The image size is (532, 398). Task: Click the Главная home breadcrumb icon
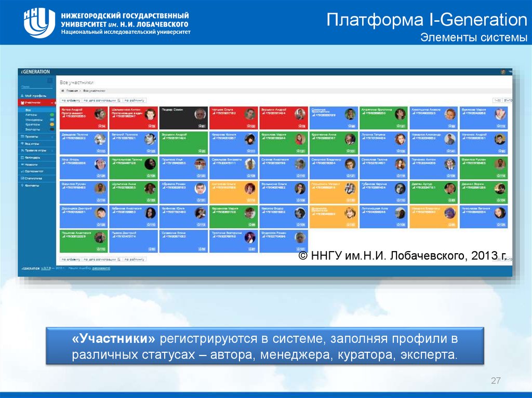63,90
